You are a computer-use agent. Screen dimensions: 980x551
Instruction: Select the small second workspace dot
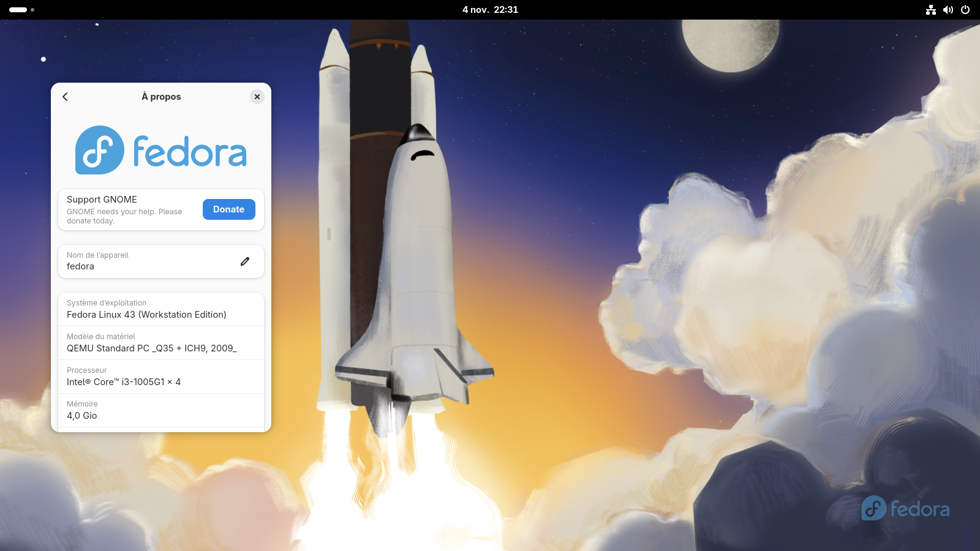[32, 10]
